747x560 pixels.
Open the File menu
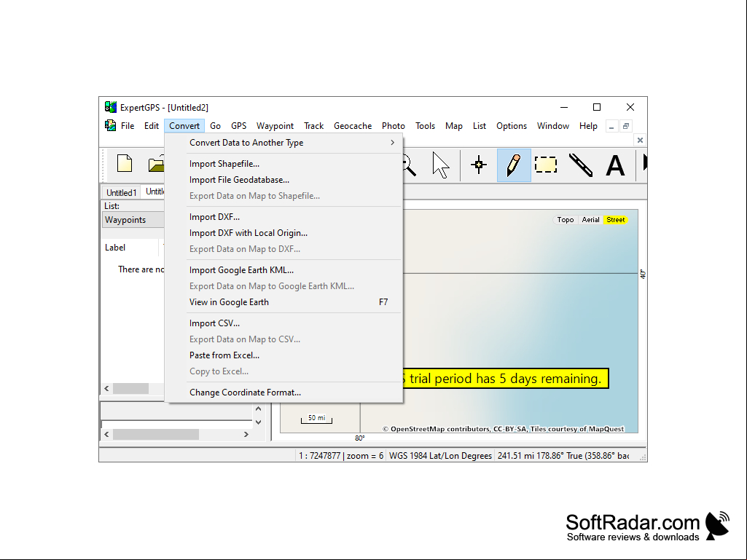click(128, 126)
